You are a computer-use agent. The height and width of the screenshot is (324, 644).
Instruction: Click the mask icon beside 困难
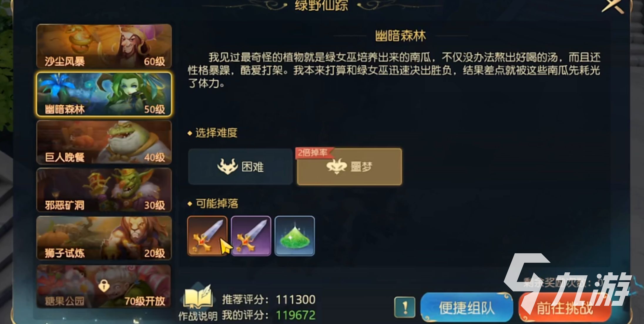pyautogui.click(x=227, y=166)
